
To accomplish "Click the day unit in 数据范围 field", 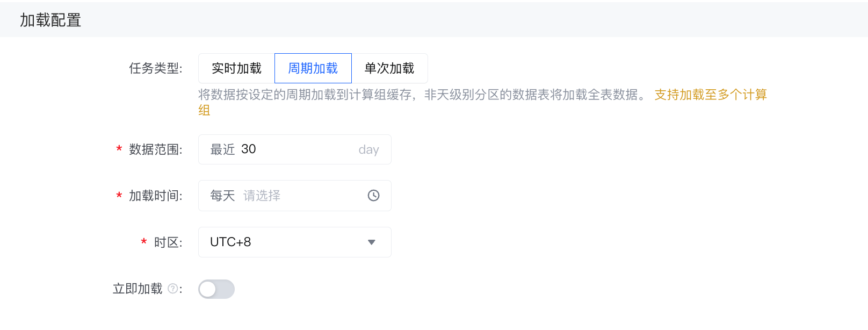I will [x=368, y=149].
